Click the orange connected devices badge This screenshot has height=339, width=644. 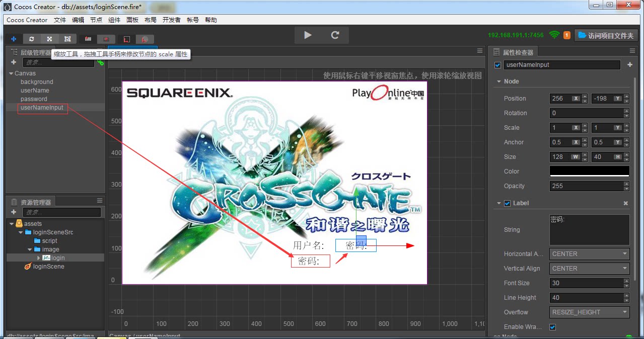[567, 35]
